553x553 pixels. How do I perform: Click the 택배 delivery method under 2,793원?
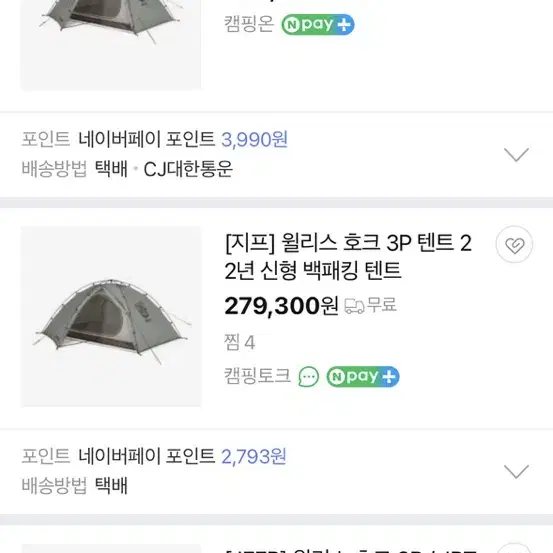pos(111,486)
